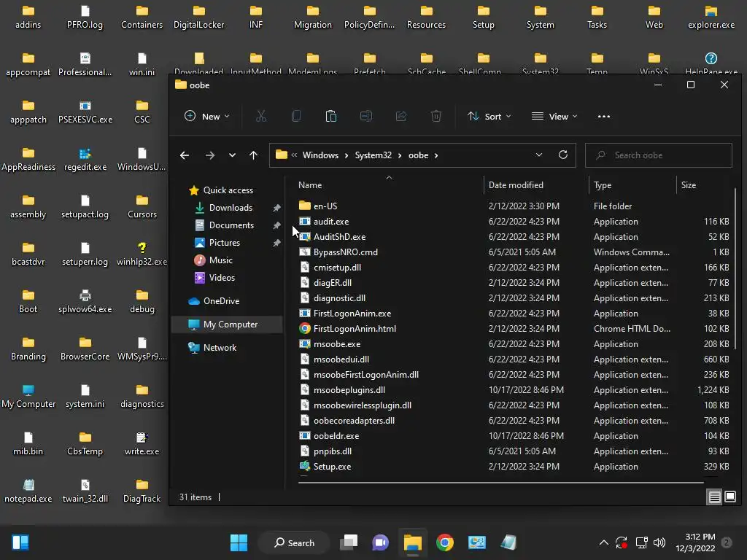Select regedit.exe desktop icon

[85, 160]
